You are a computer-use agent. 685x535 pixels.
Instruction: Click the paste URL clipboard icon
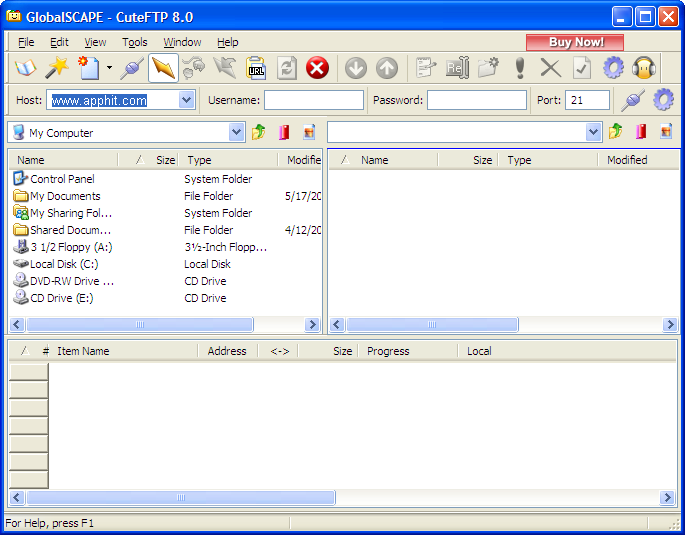point(256,68)
